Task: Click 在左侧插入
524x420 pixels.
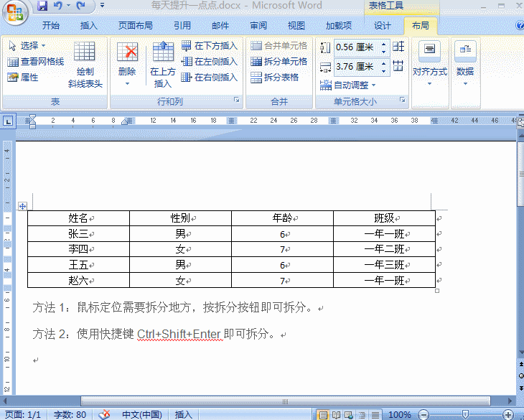Action: 209,62
